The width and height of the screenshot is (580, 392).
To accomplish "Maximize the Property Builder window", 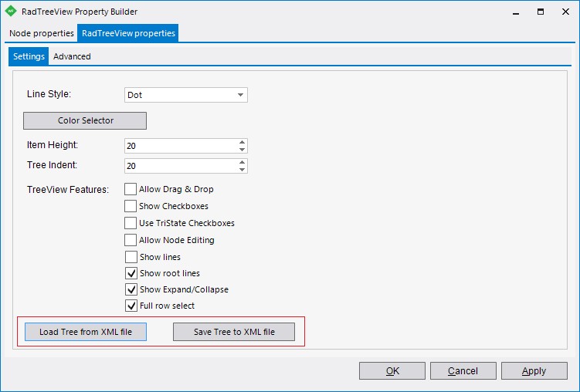I will (541, 12).
